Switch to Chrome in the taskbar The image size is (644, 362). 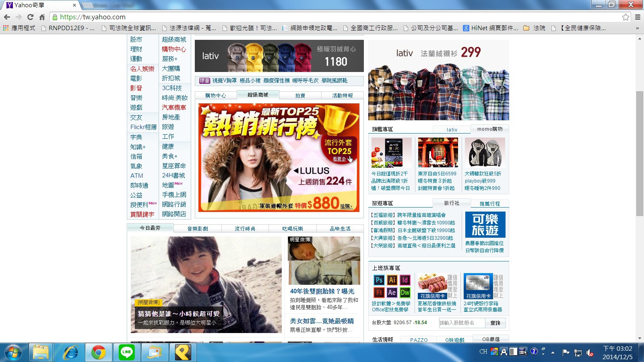point(99,353)
